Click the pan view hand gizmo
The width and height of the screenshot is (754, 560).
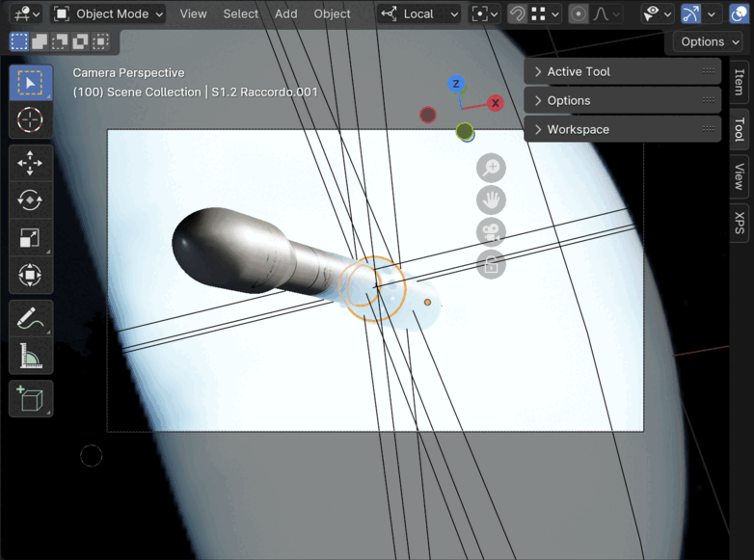(491, 200)
